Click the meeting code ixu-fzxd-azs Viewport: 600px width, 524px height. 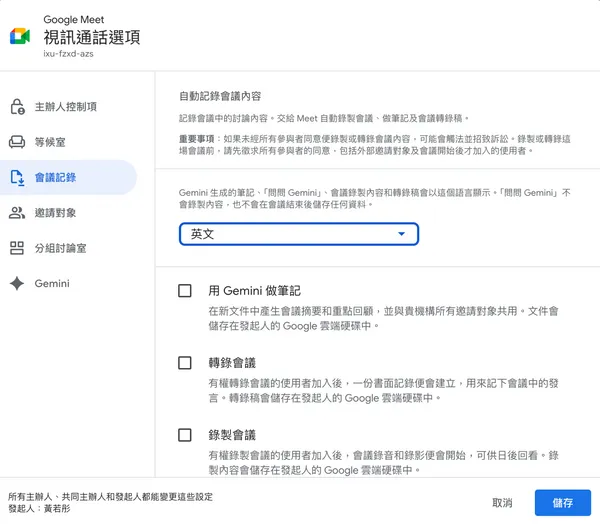(x=68, y=54)
